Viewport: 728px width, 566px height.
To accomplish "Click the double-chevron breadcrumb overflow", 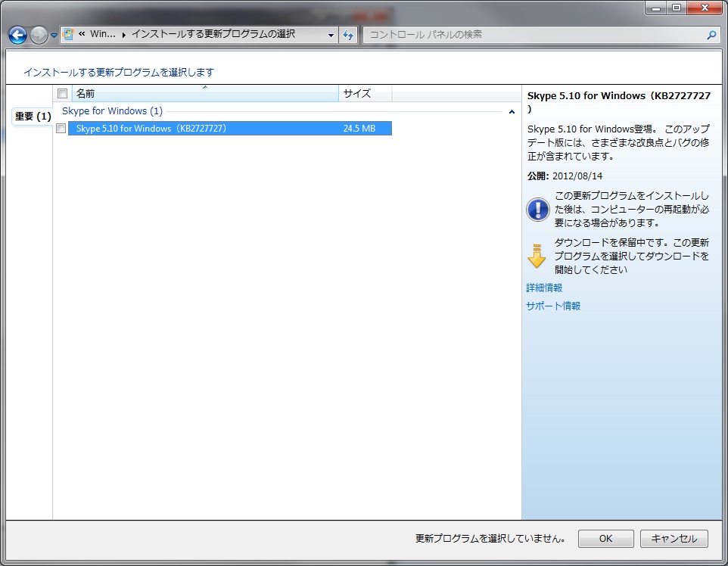I will coord(82,34).
